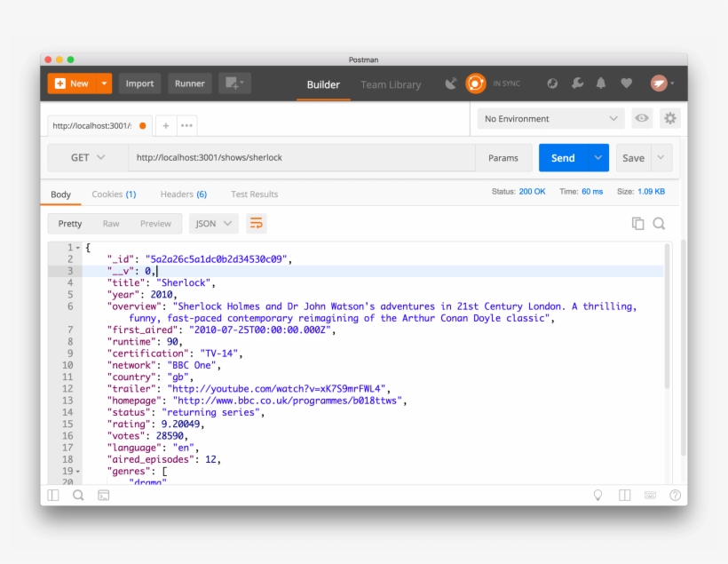Search within the response body
This screenshot has width=728, height=564.
(659, 224)
